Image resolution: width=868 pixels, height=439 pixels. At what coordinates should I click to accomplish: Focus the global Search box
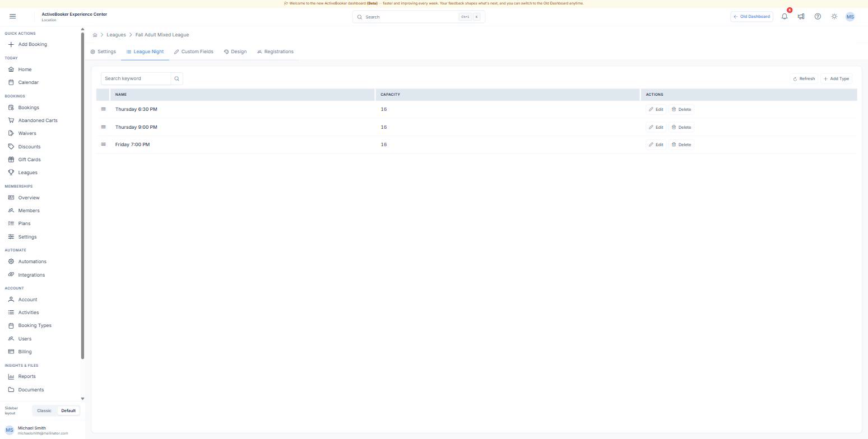[419, 17]
